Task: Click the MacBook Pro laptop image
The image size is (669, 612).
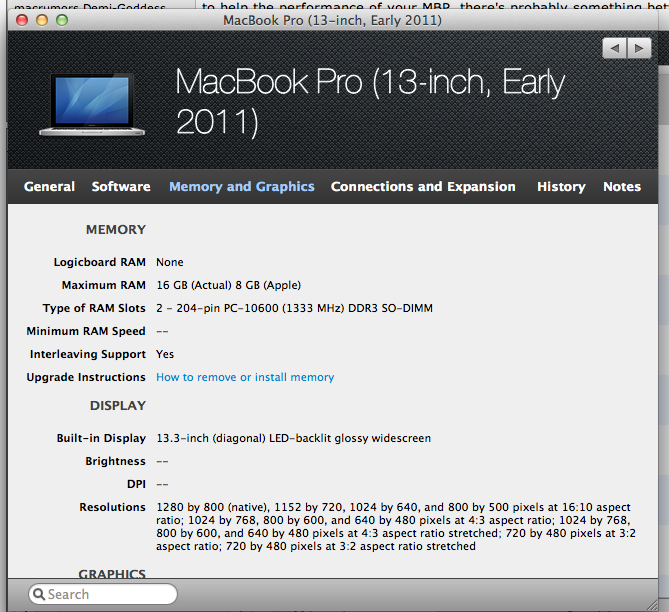Action: [92, 105]
